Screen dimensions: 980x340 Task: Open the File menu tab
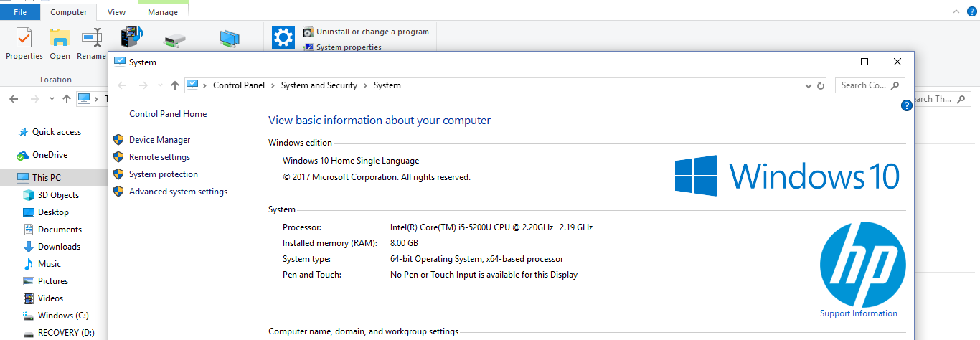coord(20,12)
